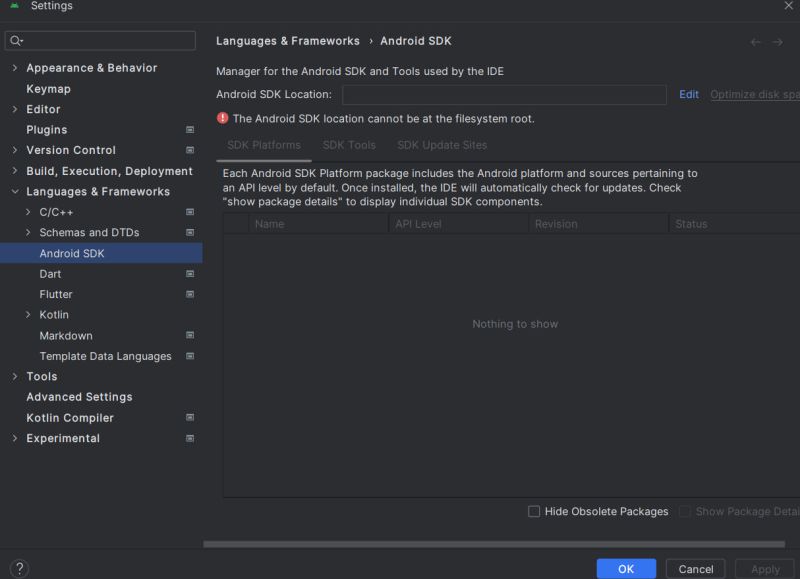Image resolution: width=800 pixels, height=579 pixels.
Task: Enable Hide Obsolete Packages
Action: 534,511
